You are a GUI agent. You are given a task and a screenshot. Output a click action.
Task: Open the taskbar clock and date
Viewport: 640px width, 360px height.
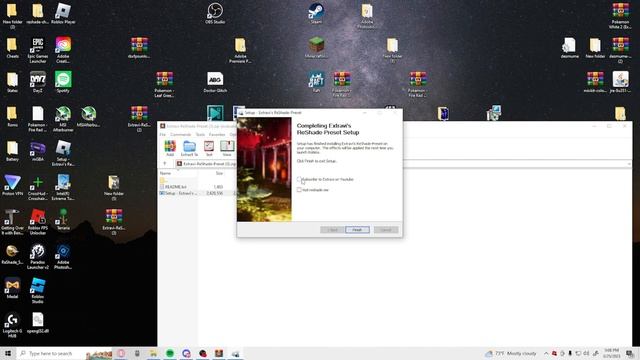tap(611, 353)
